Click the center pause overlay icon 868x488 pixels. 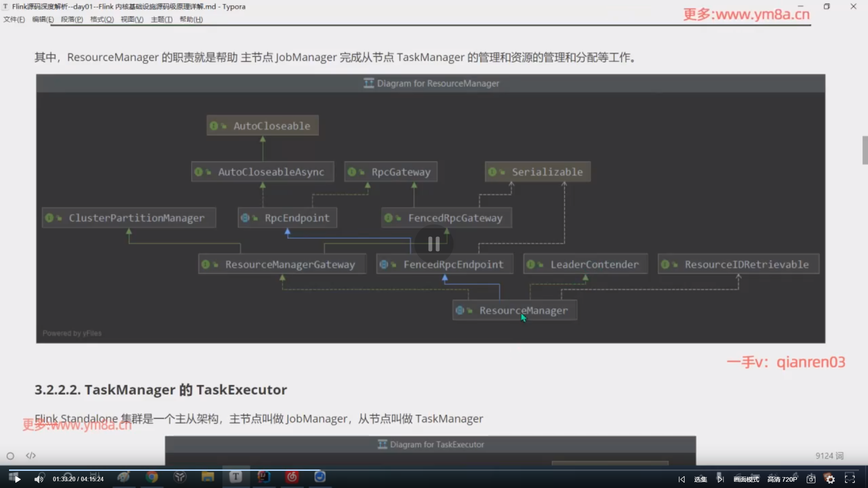[x=434, y=244]
